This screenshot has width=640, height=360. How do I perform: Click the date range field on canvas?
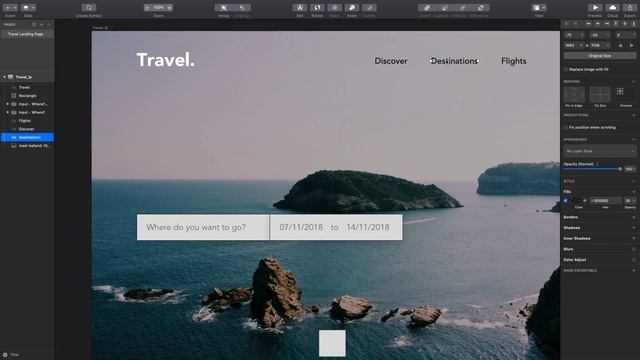tap(336, 227)
